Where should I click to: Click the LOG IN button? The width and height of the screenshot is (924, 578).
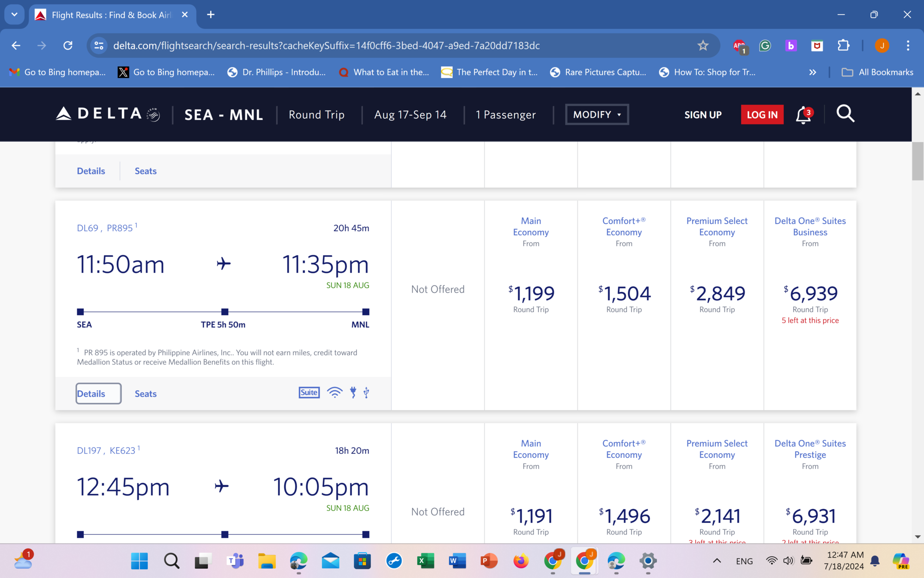762,115
